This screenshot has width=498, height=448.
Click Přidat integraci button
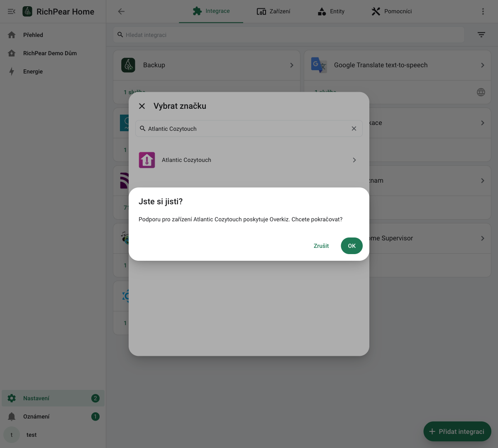(x=457, y=431)
